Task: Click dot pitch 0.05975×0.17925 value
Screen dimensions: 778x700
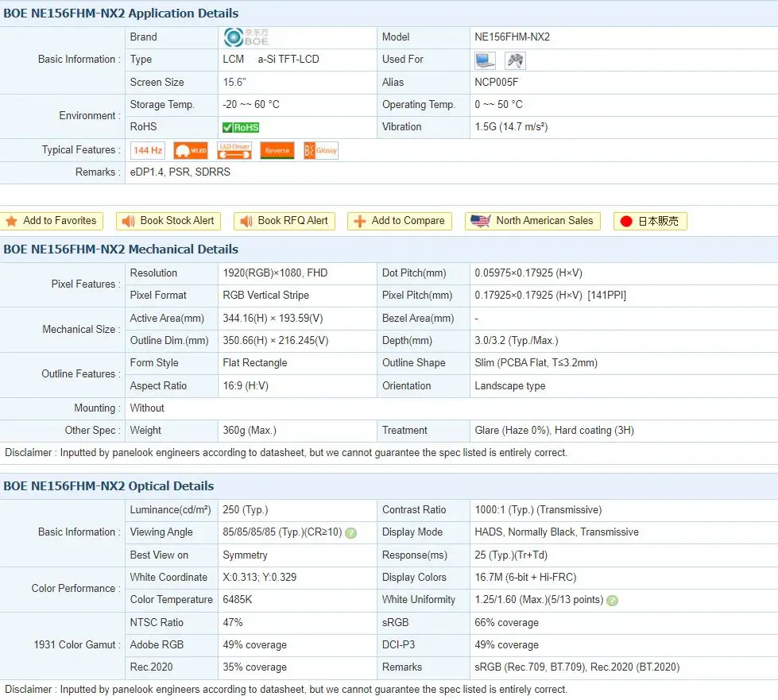Action: [x=528, y=273]
